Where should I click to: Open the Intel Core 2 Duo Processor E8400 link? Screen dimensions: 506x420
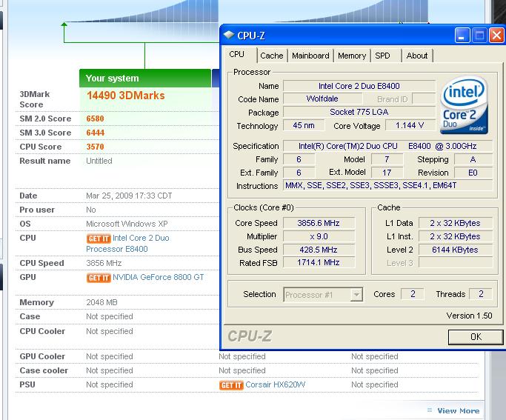tap(127, 244)
